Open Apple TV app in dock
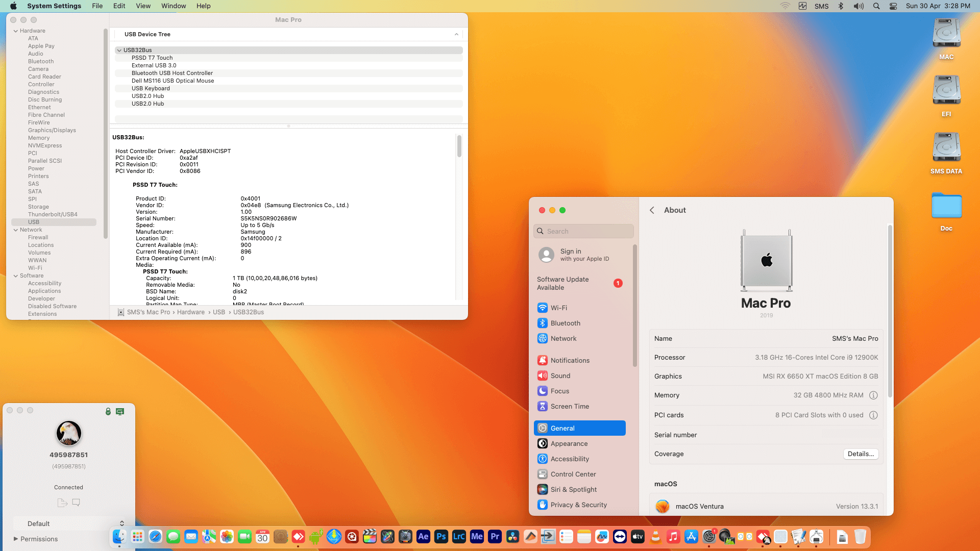The image size is (980, 551). [x=638, y=537]
